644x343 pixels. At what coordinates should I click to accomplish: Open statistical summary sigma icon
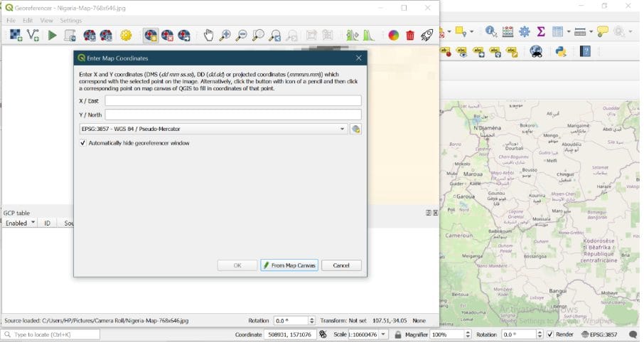(542, 32)
